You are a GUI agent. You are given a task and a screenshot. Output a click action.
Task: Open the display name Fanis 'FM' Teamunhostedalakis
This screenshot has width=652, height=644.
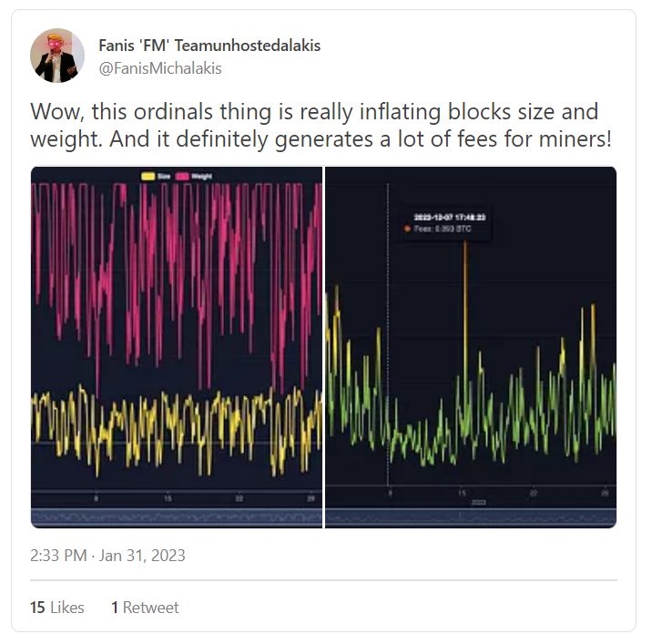coord(209,46)
